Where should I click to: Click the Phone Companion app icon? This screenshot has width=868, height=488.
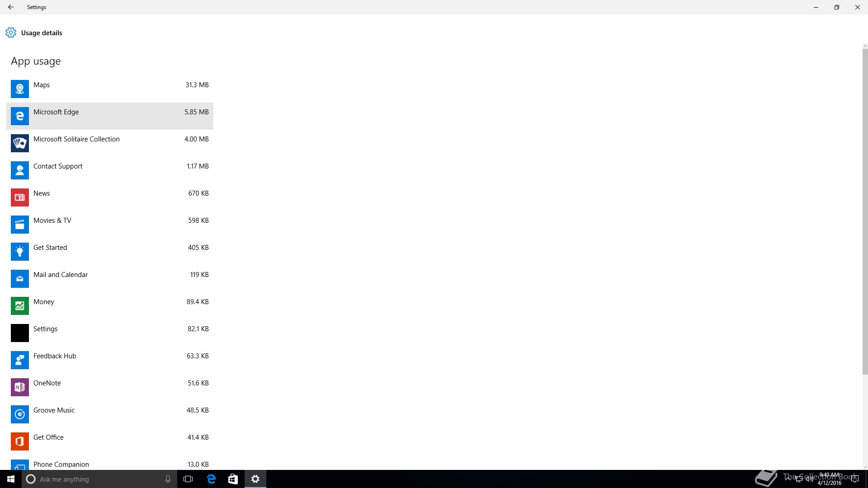pos(20,465)
